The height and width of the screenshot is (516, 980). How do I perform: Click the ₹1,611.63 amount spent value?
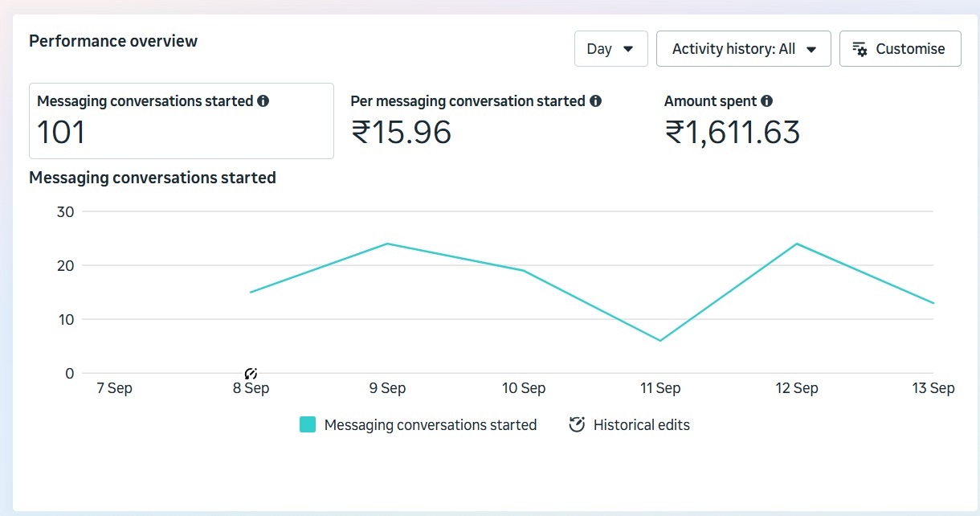733,133
